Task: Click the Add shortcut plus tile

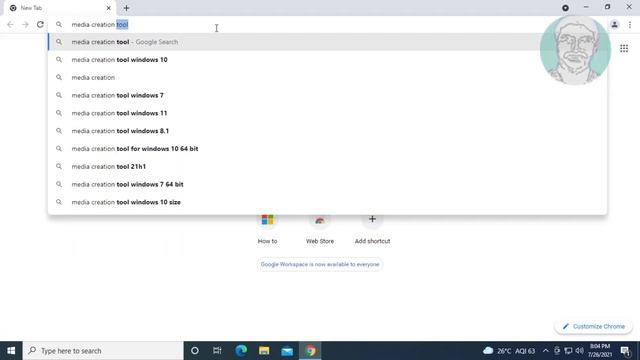Action: 372,229
